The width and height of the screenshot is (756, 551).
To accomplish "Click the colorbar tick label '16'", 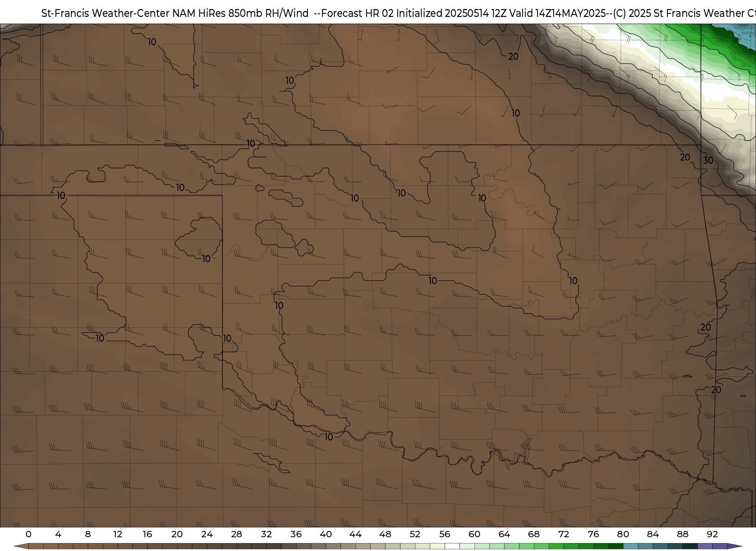I will 147,534.
